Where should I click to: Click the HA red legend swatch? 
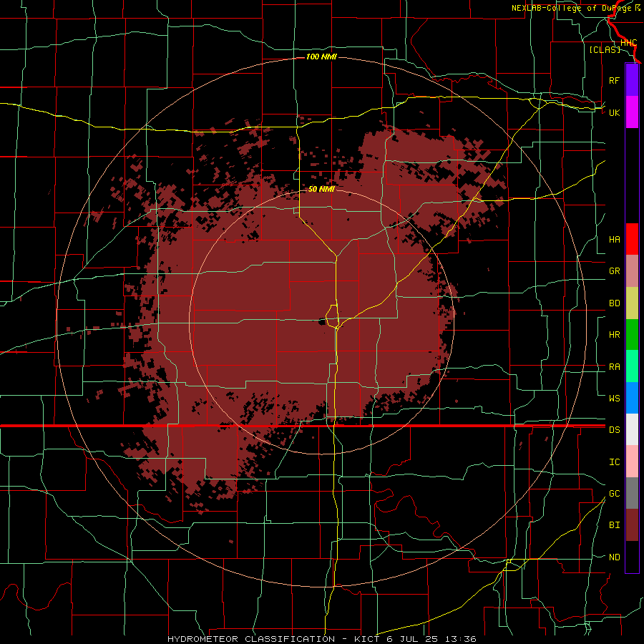632,239
